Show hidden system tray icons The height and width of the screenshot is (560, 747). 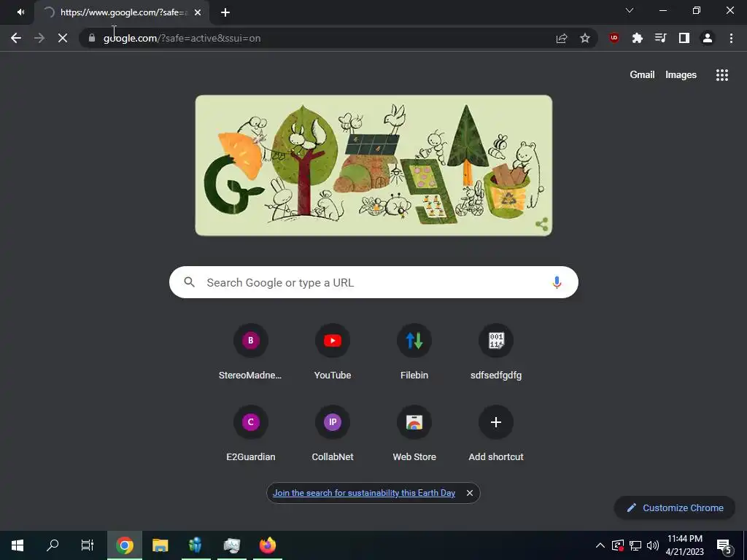[600, 545]
